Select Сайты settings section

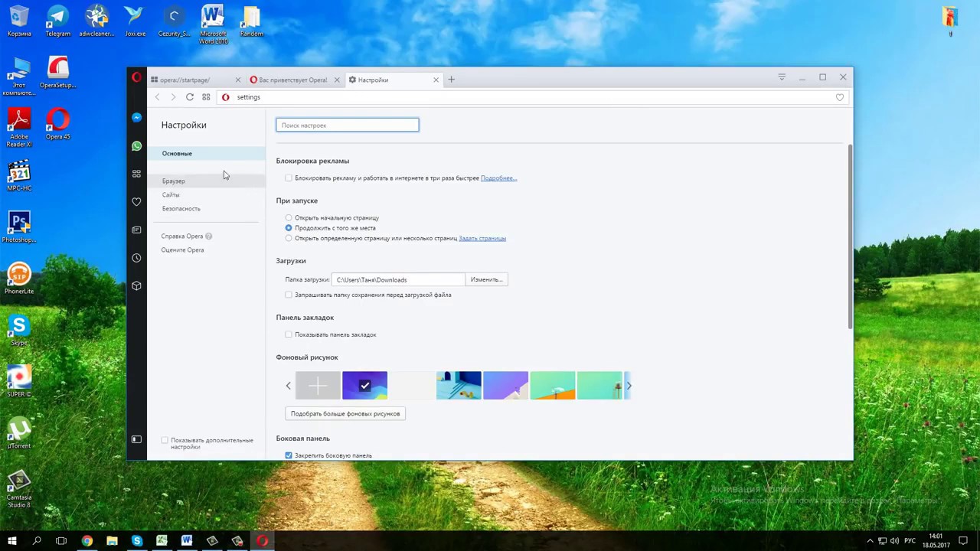(171, 195)
